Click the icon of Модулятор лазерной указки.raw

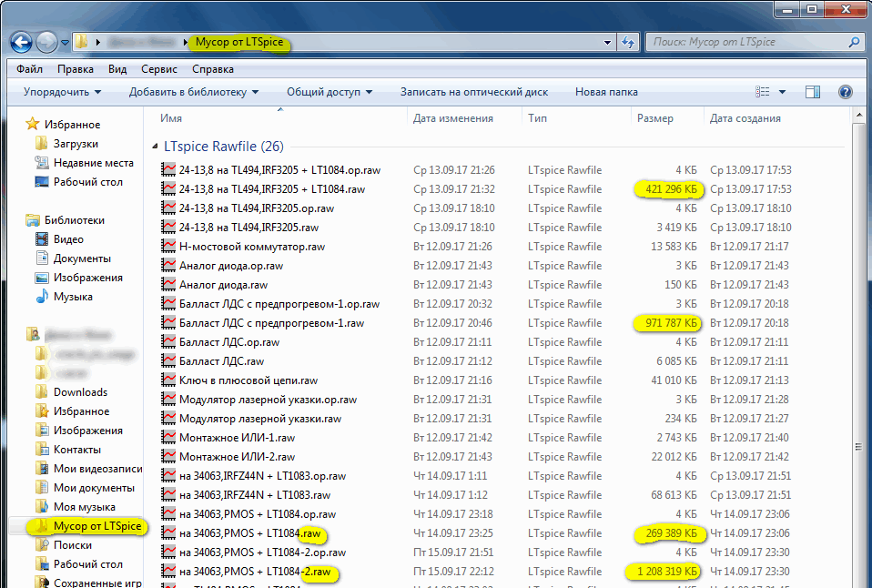[168, 419]
